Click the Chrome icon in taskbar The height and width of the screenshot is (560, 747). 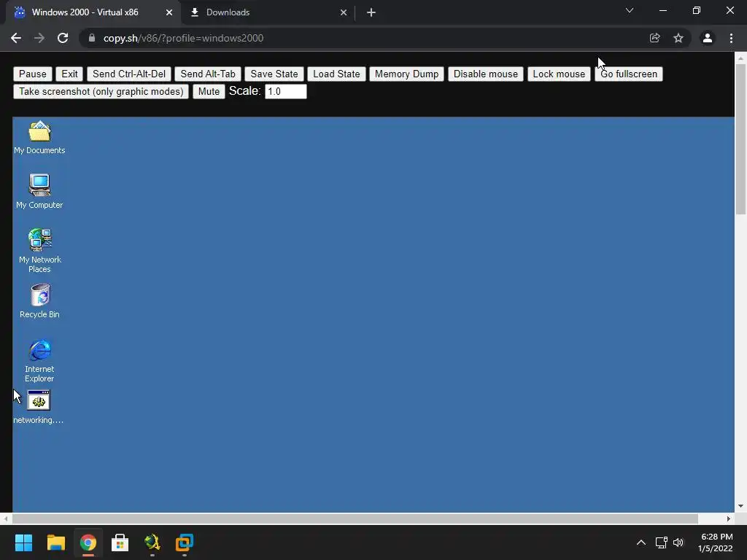(x=88, y=542)
